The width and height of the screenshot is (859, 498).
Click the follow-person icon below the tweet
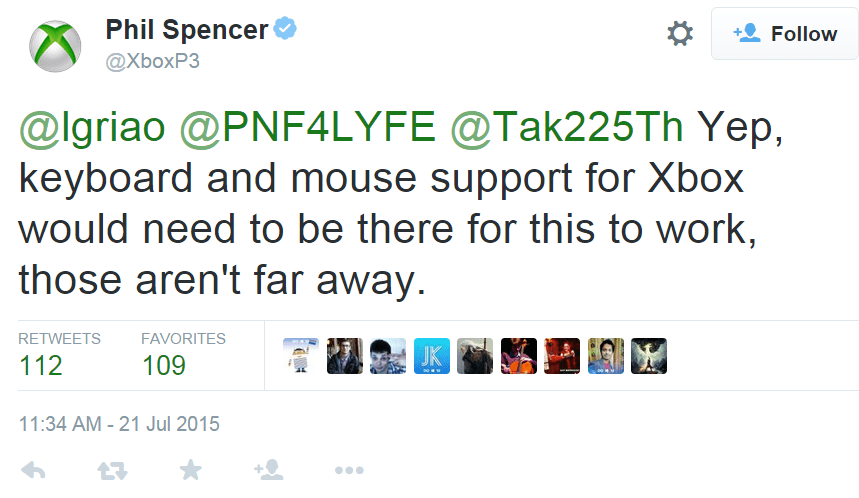click(x=267, y=470)
